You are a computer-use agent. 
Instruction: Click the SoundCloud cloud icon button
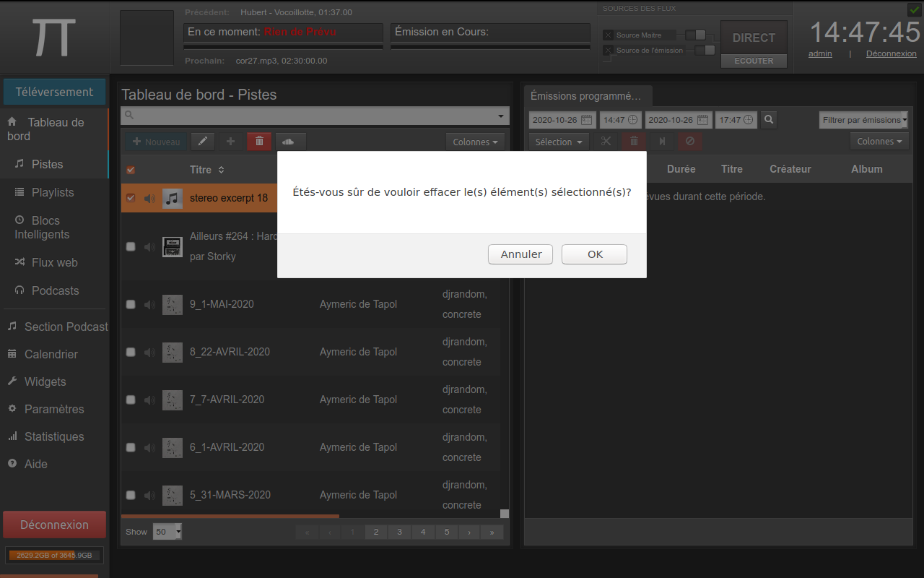click(x=289, y=142)
